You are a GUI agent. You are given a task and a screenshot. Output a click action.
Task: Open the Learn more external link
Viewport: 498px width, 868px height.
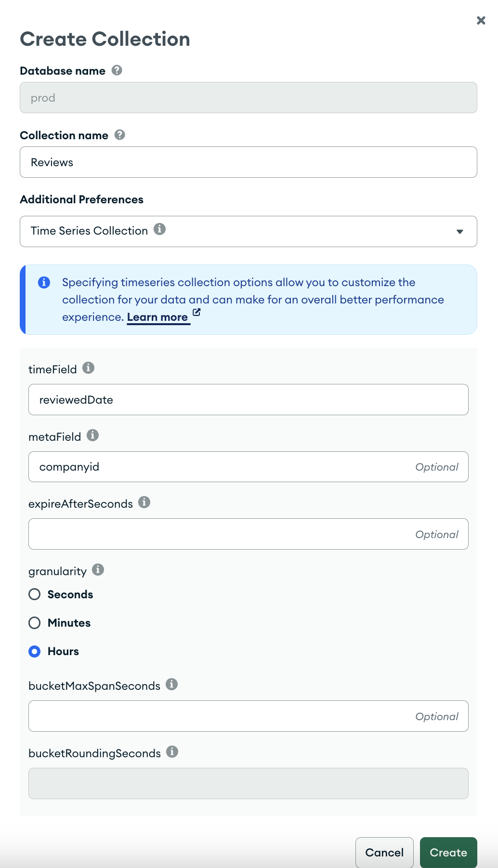[x=157, y=317]
